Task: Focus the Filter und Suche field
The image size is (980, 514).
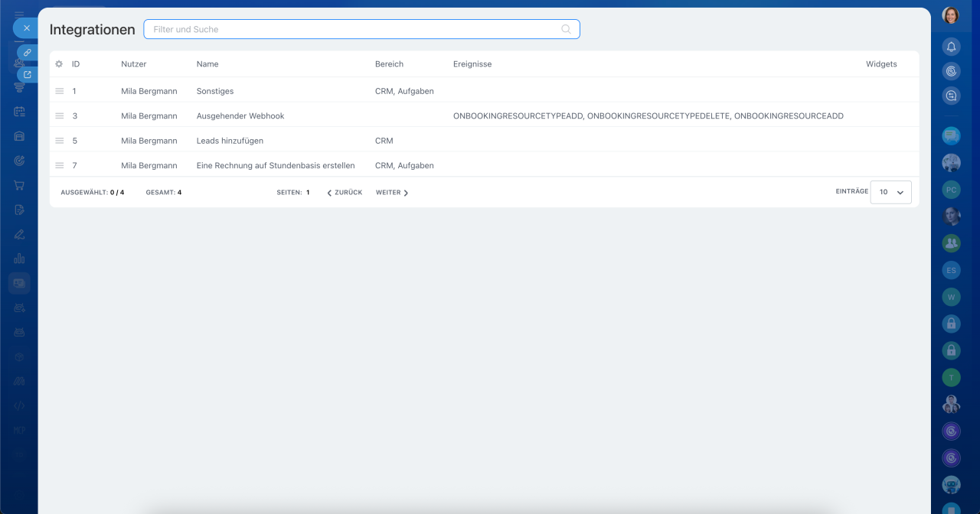Action: click(x=352, y=29)
